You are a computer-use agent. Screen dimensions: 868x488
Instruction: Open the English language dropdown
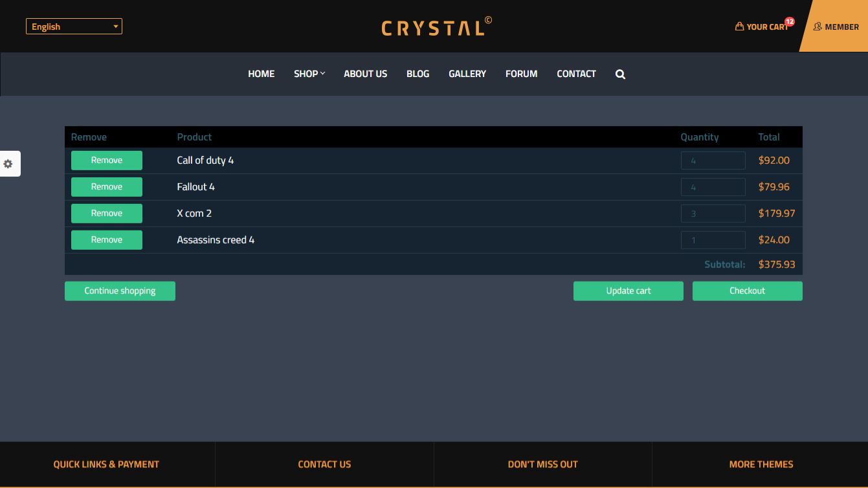point(74,27)
